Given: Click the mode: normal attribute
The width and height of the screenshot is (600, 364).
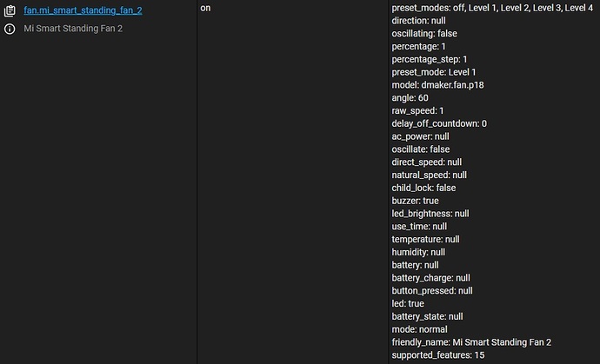Looking at the screenshot, I should pos(419,329).
